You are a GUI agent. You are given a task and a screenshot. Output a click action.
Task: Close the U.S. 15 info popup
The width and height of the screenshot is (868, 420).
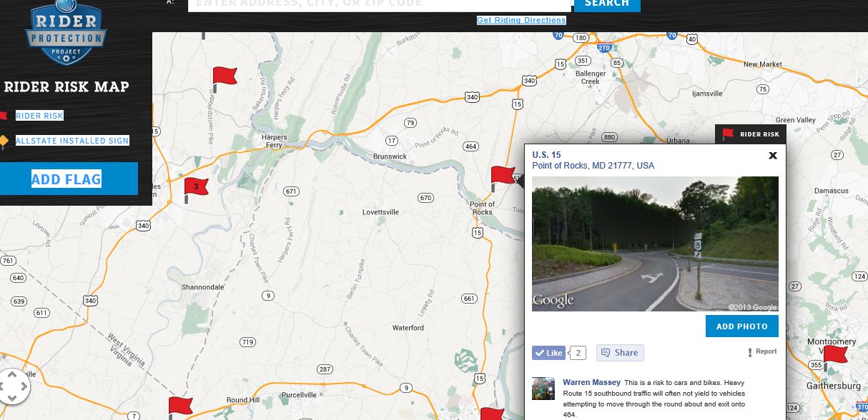772,155
